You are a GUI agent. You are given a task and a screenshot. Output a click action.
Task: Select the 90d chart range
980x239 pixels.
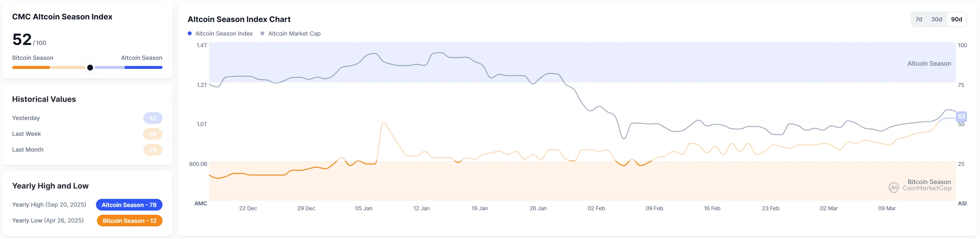click(956, 19)
